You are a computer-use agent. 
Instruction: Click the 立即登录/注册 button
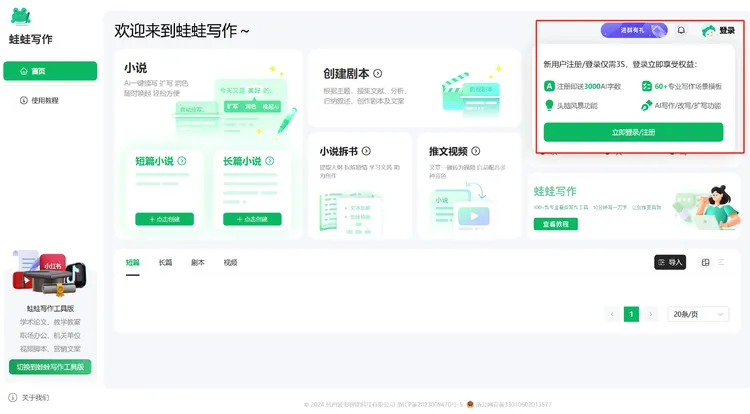tap(632, 132)
